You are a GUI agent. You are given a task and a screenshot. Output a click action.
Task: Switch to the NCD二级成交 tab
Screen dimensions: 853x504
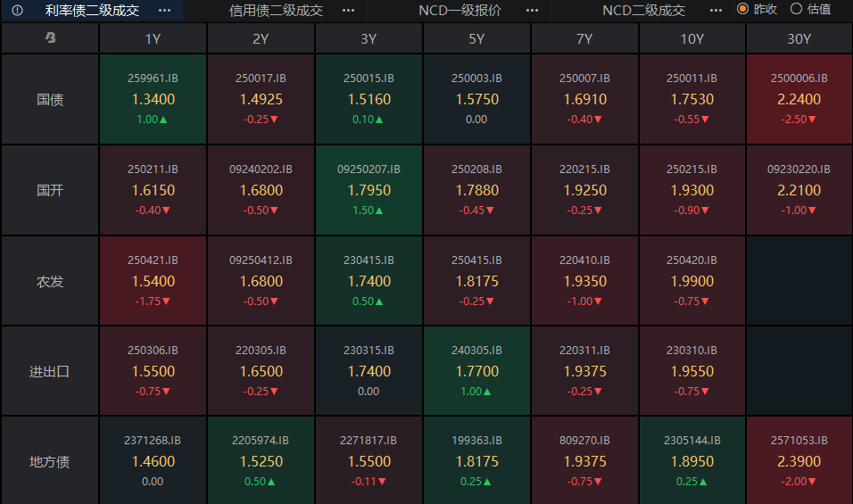click(643, 10)
